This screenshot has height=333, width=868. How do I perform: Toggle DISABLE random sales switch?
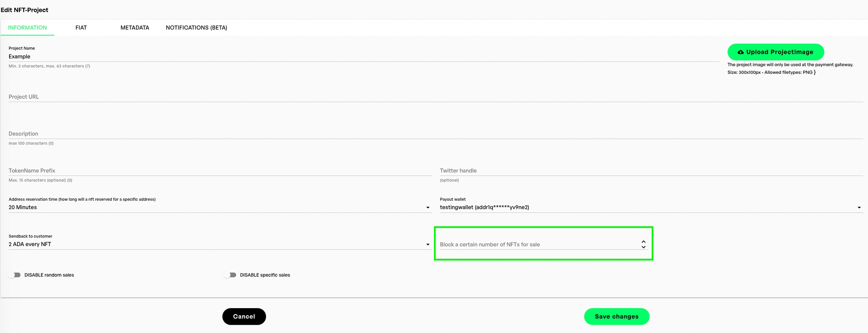click(15, 275)
